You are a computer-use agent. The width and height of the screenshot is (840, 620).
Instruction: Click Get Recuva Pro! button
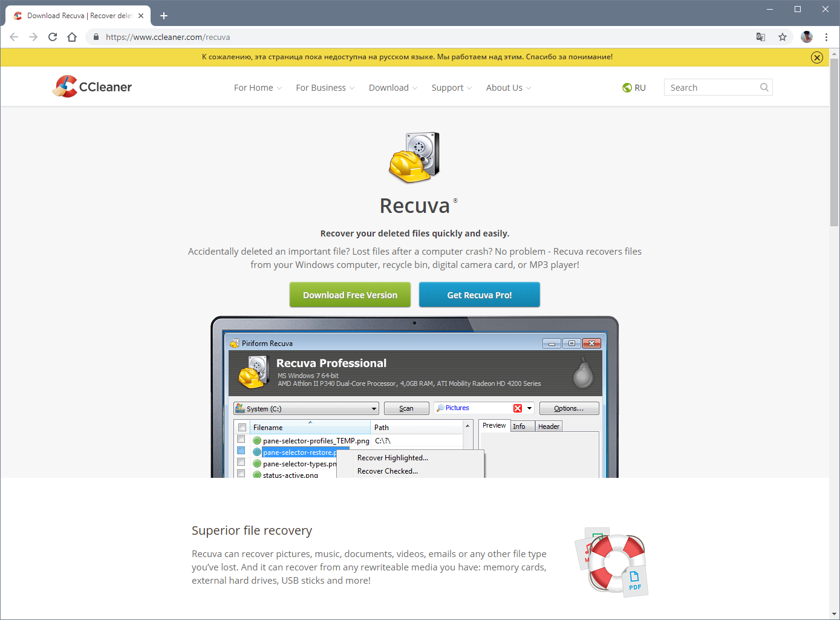click(480, 295)
